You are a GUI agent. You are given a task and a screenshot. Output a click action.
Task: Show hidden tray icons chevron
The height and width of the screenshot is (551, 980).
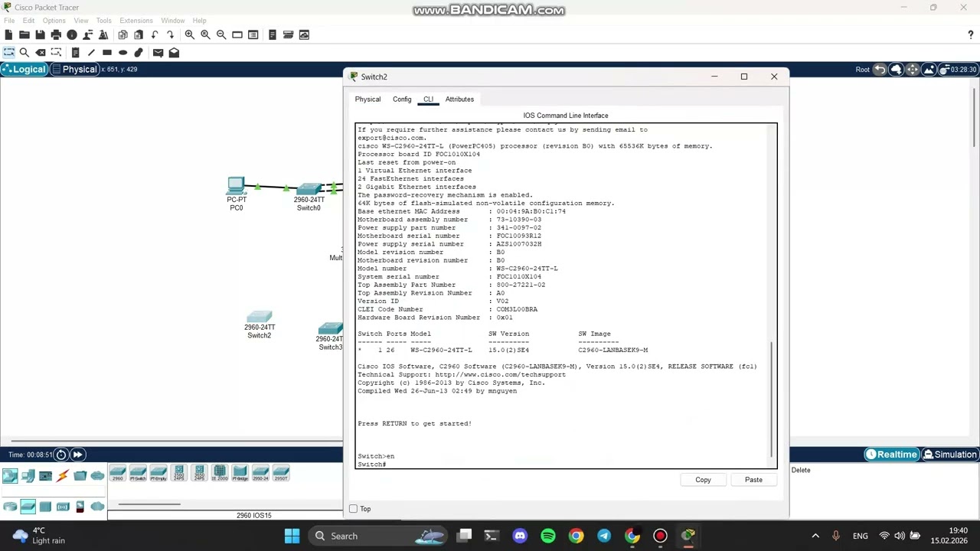[x=815, y=536]
